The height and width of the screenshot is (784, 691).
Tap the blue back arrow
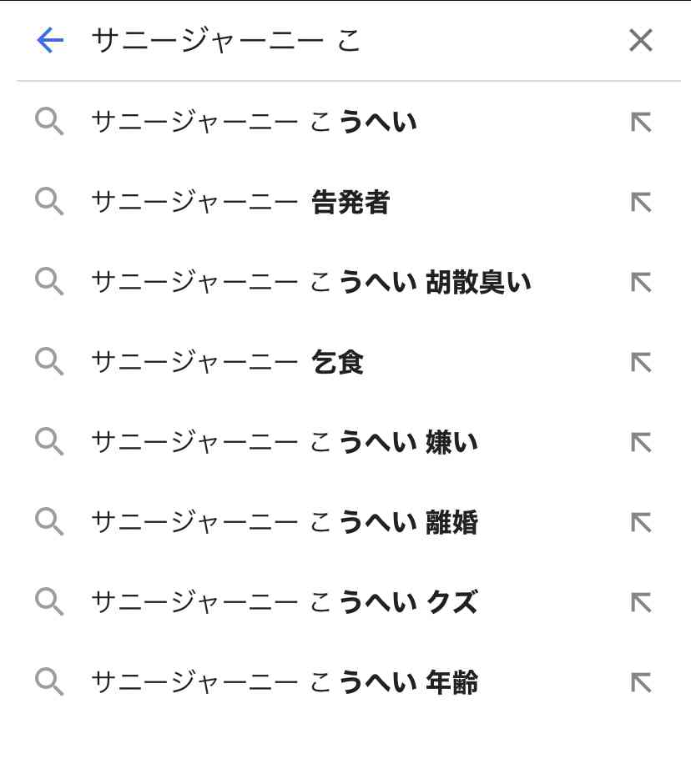[x=50, y=40]
